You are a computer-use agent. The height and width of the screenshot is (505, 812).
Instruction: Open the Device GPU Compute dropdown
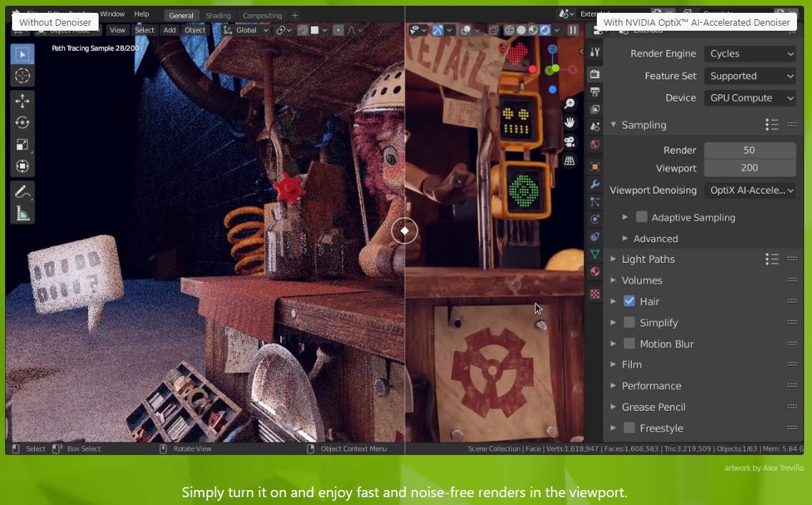(750, 98)
